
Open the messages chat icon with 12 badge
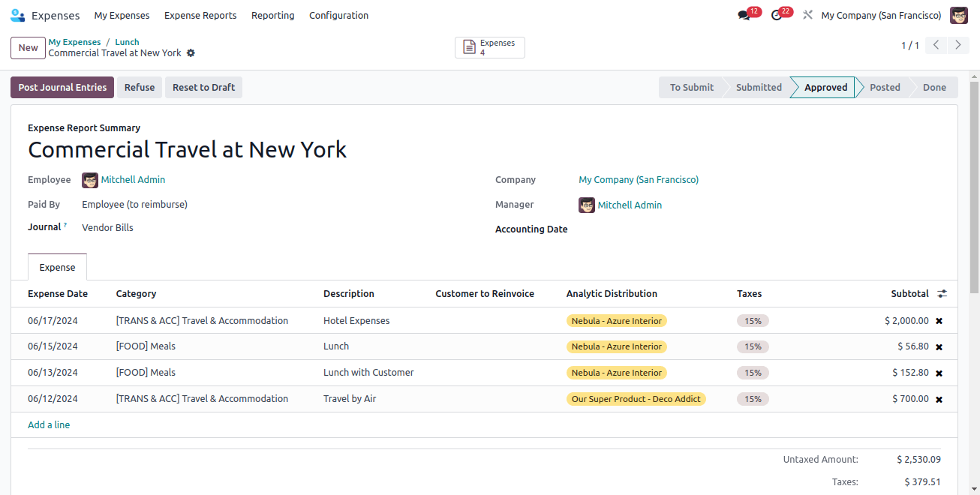pos(744,15)
